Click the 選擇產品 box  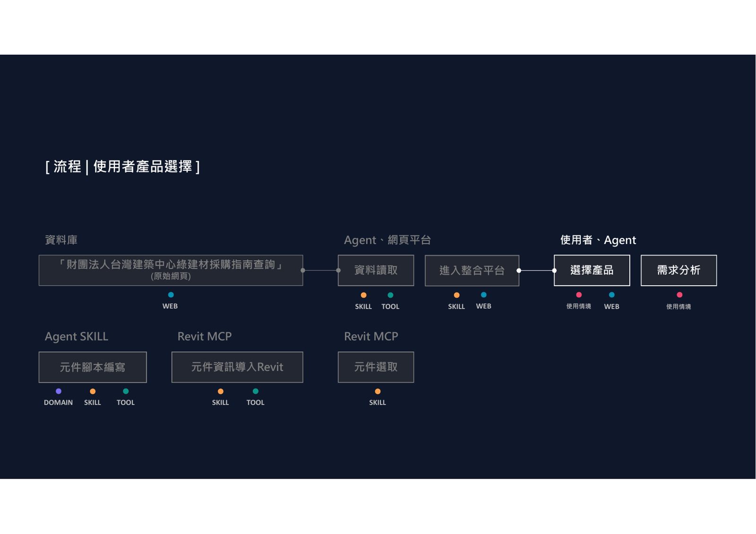(x=592, y=271)
